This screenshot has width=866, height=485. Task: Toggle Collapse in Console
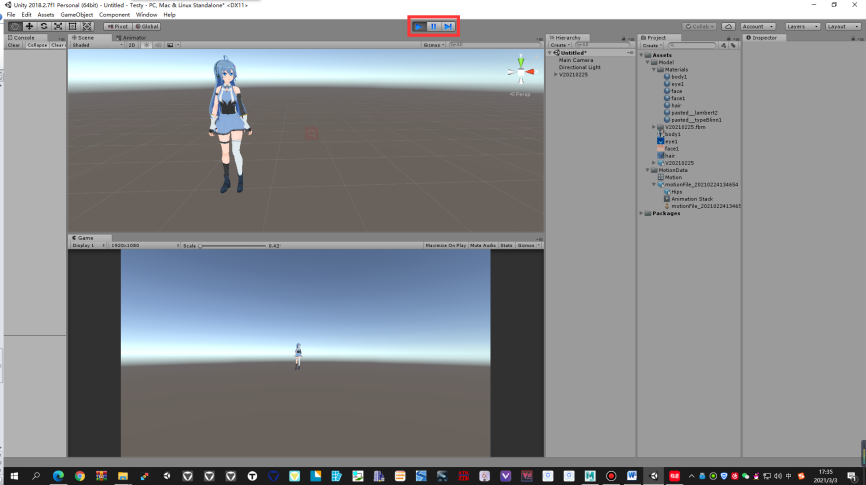pyautogui.click(x=37, y=45)
